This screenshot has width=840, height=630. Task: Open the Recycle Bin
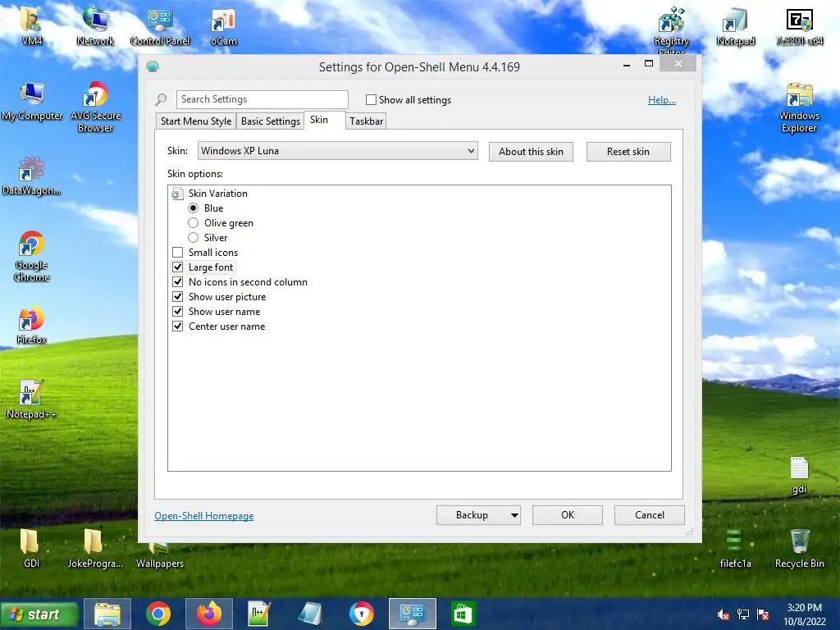point(799,548)
